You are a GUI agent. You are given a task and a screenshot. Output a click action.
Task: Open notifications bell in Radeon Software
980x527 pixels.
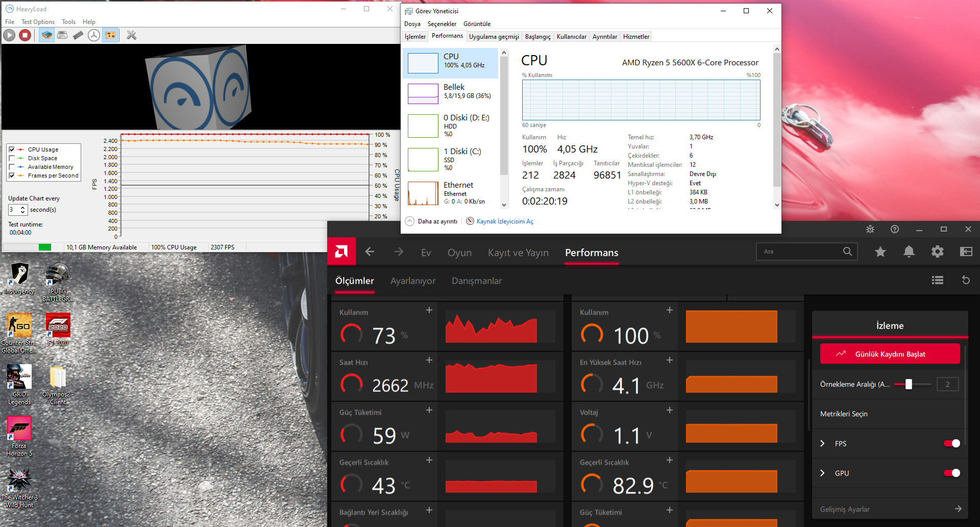909,252
